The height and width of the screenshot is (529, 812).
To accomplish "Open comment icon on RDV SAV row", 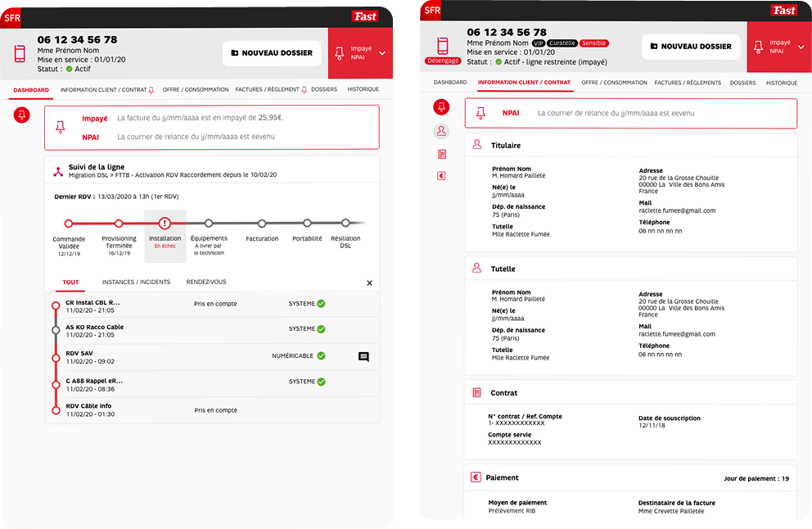I will click(363, 356).
